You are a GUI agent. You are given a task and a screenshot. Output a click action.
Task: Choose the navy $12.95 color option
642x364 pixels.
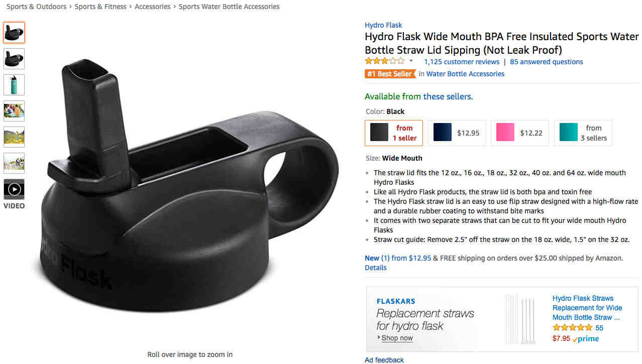(457, 133)
